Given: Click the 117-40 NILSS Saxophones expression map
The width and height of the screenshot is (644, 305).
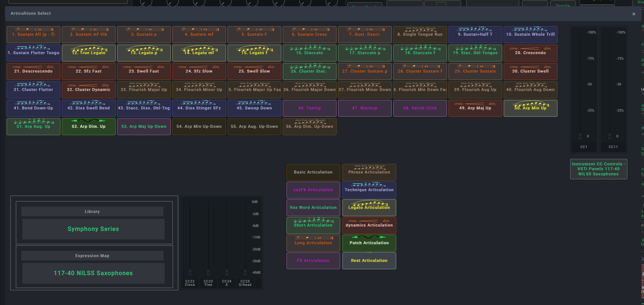Looking at the screenshot, I should [x=94, y=273].
